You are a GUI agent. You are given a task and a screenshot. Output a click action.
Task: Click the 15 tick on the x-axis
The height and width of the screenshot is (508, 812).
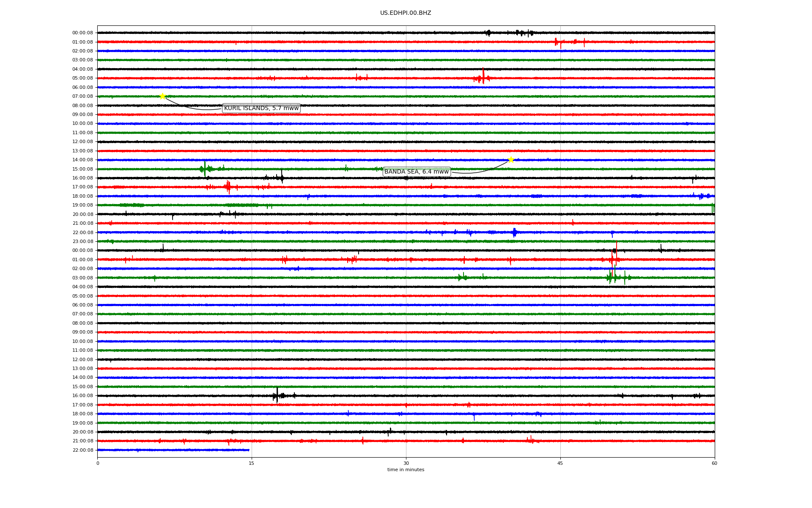pyautogui.click(x=252, y=463)
